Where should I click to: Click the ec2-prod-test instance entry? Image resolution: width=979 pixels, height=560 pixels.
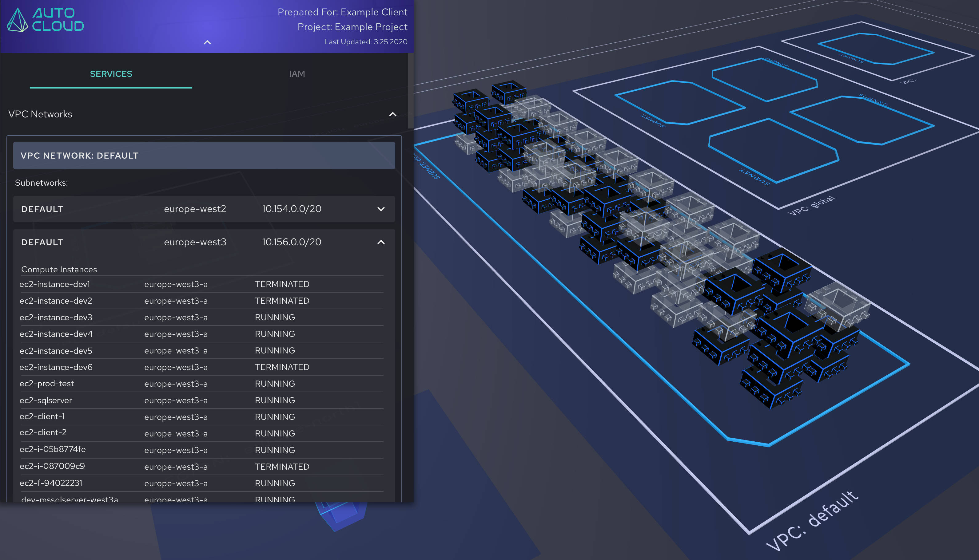46,384
